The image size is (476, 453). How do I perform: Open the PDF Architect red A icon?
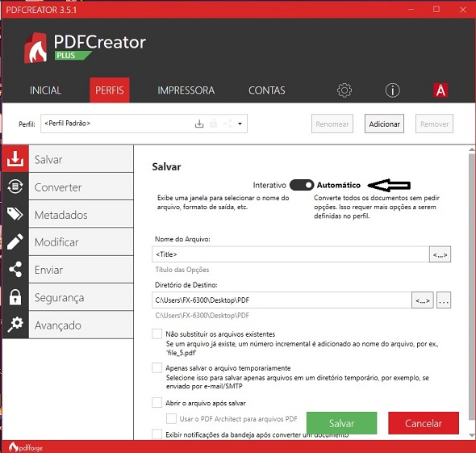pyautogui.click(x=441, y=90)
